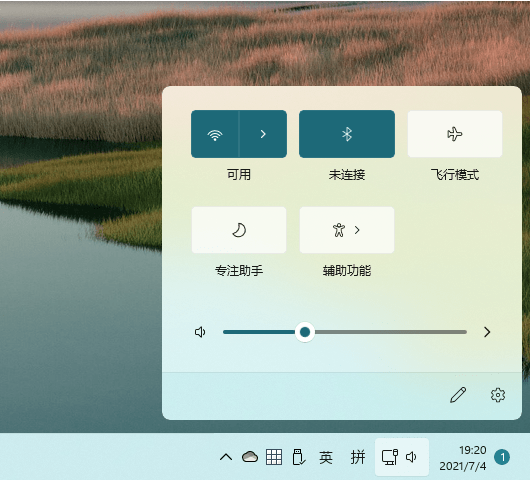This screenshot has height=480, width=531.
Task: Click the 辅助功能 label text
Action: [347, 271]
